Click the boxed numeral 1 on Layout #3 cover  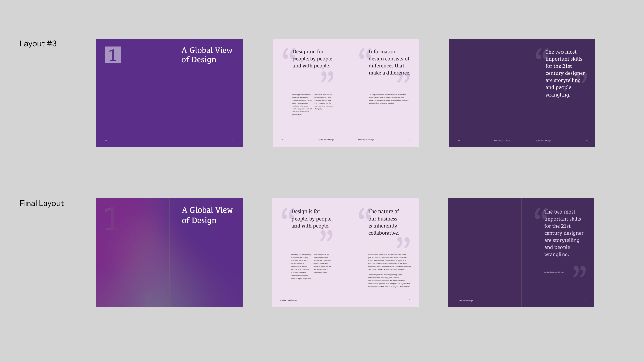point(113,55)
